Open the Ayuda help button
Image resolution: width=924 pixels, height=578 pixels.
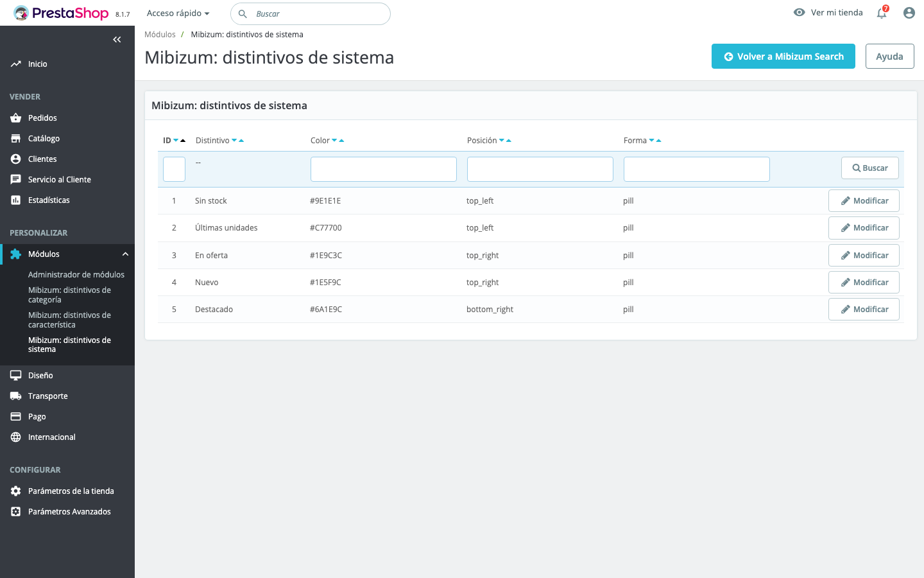click(x=890, y=57)
